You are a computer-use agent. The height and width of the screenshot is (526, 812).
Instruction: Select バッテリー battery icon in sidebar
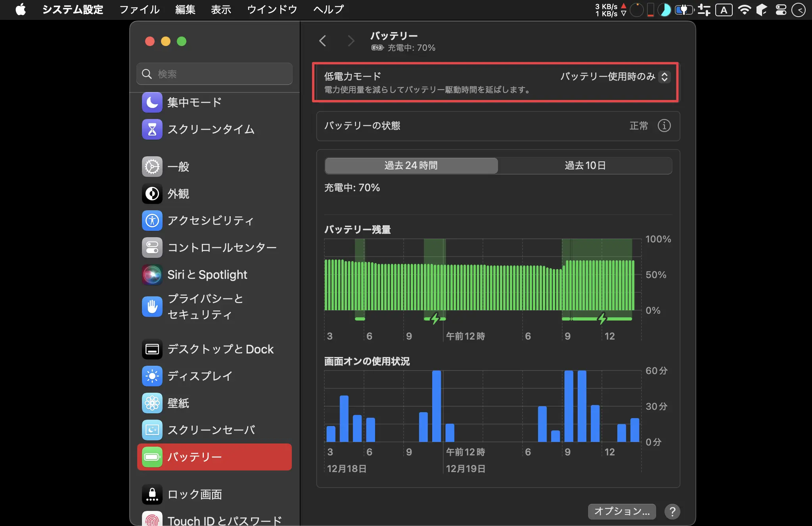pyautogui.click(x=152, y=457)
